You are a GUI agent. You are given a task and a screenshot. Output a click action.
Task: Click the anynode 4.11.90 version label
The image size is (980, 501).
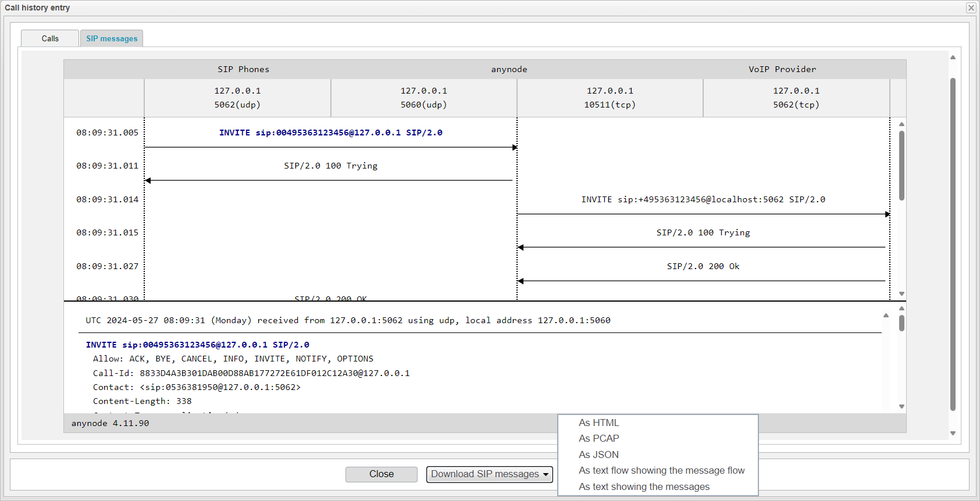click(111, 423)
